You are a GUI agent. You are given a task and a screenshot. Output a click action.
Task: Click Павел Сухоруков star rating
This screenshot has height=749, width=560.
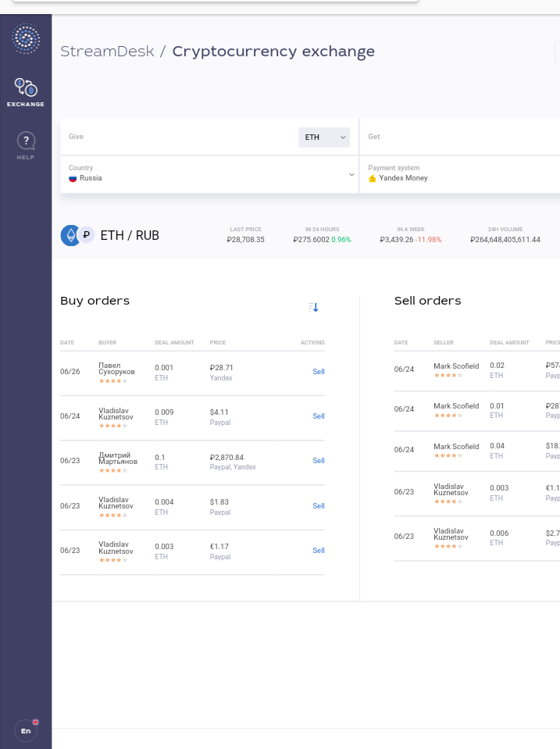113,380
